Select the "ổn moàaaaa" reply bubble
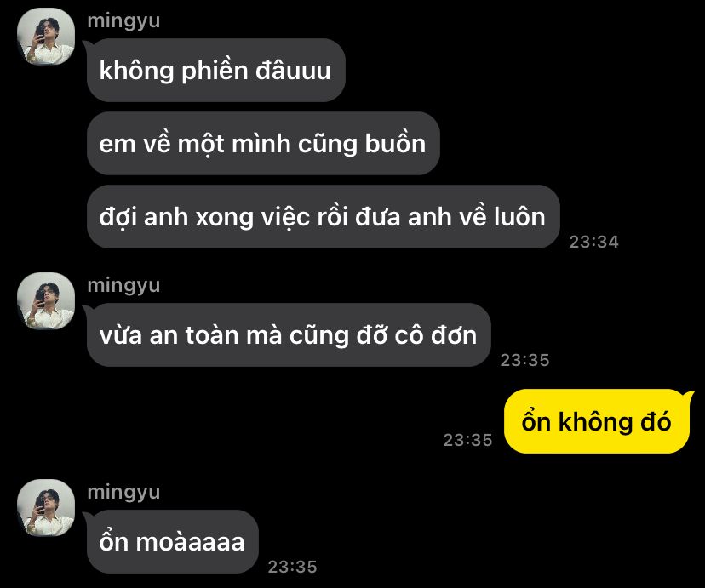This screenshot has width=705, height=588. [x=173, y=542]
